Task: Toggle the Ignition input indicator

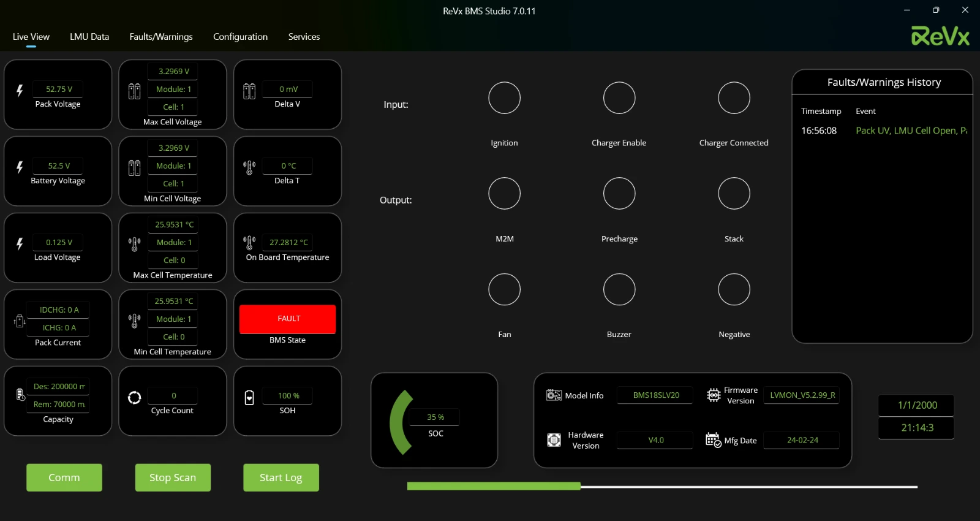Action: [504, 98]
